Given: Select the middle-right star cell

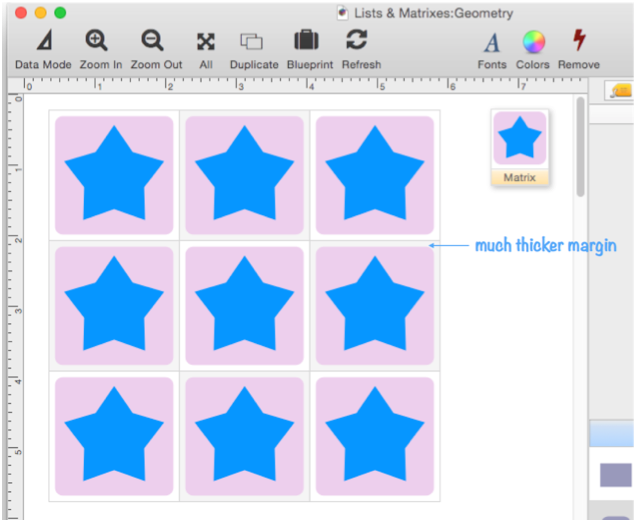Looking at the screenshot, I should [x=375, y=306].
